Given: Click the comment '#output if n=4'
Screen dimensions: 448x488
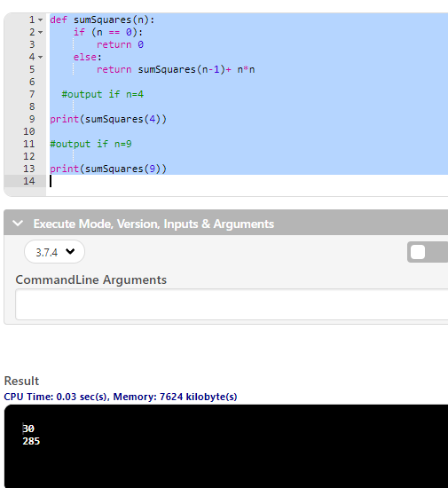Looking at the screenshot, I should pos(103,94).
